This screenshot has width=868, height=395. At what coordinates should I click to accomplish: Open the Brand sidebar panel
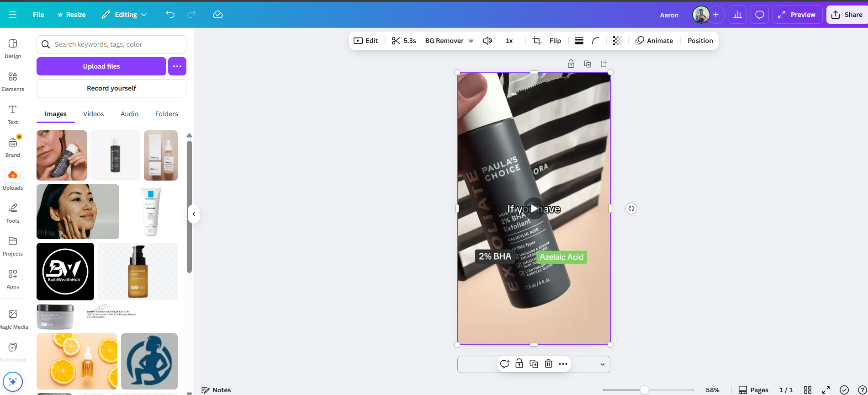coord(13,148)
